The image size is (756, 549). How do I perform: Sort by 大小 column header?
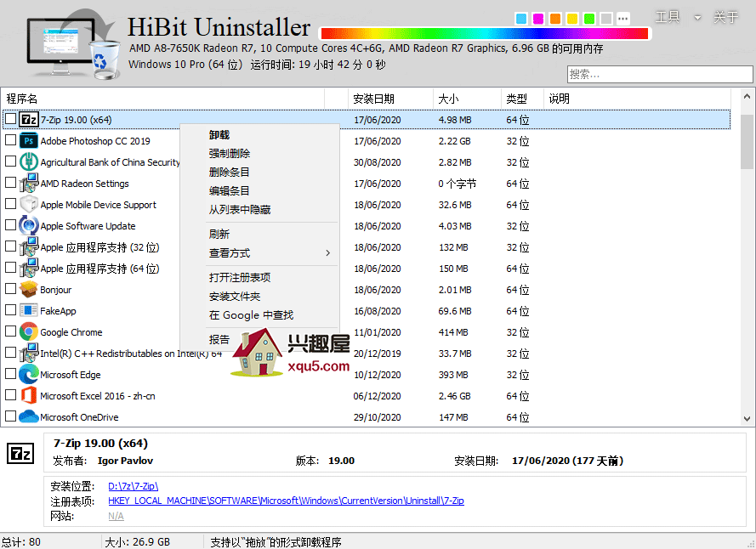(467, 99)
